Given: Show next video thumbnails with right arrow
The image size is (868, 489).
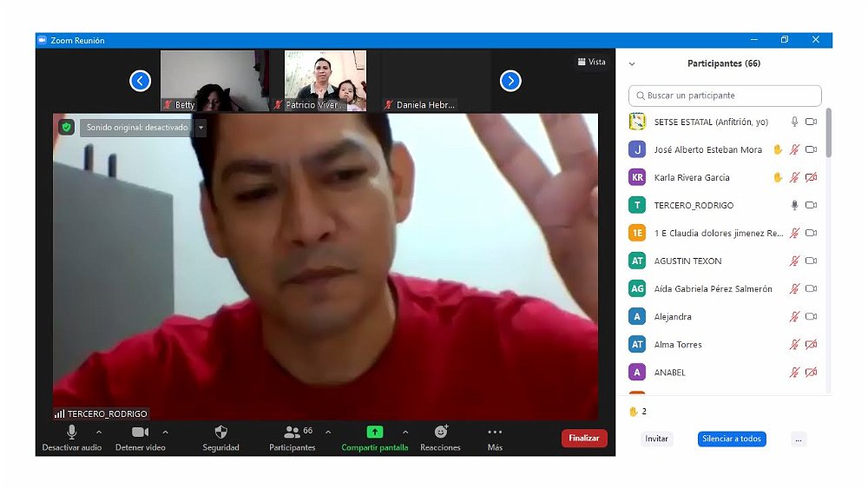Looking at the screenshot, I should click(510, 81).
